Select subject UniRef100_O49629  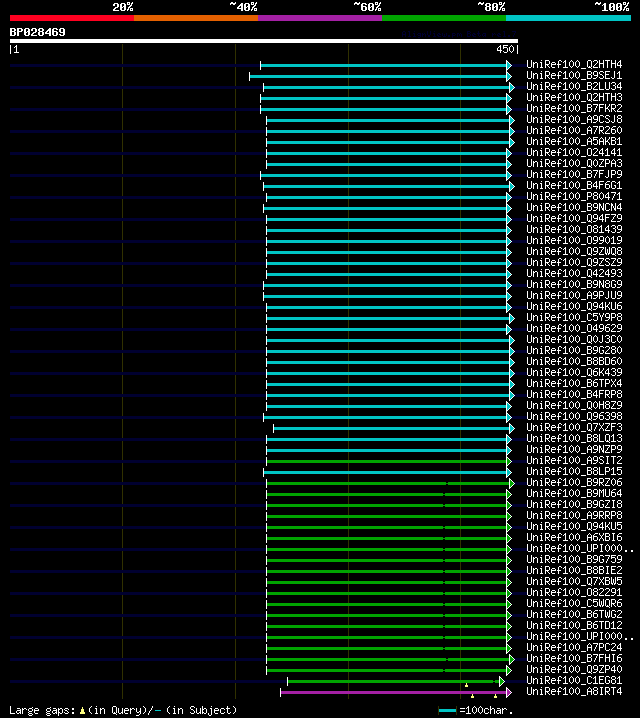click(x=574, y=328)
